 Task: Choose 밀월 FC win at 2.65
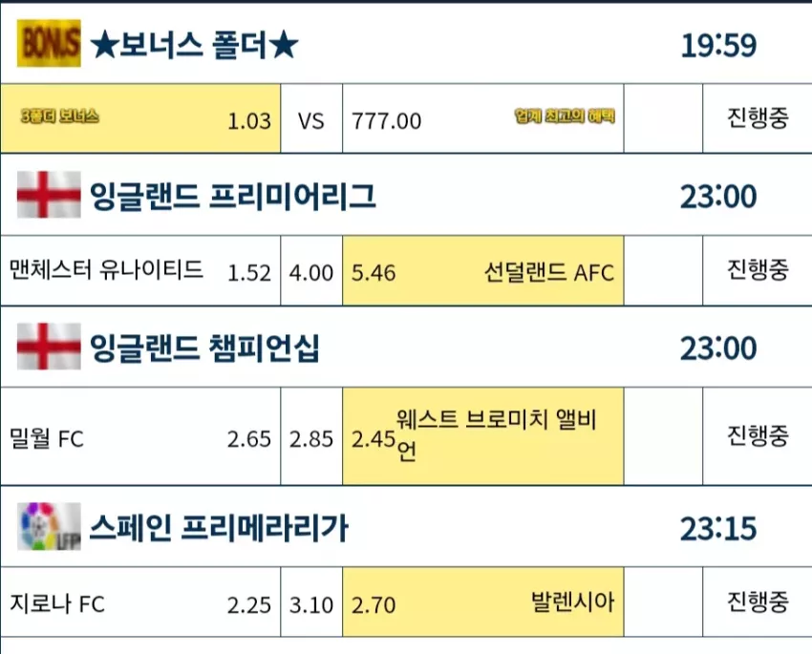click(x=140, y=436)
